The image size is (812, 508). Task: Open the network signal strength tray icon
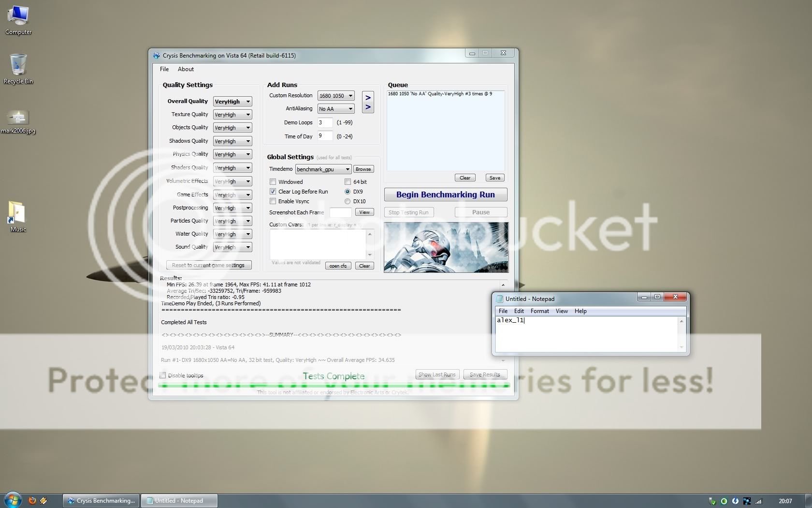pos(758,501)
